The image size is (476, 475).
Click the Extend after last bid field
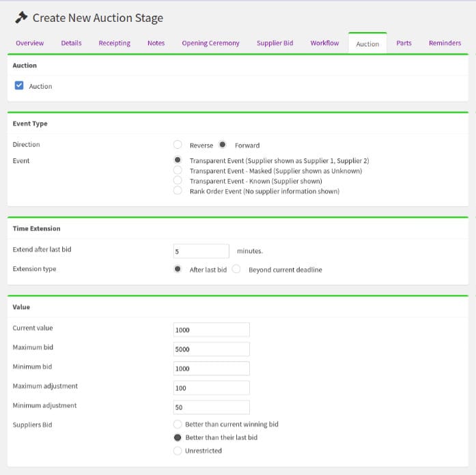tap(201, 251)
